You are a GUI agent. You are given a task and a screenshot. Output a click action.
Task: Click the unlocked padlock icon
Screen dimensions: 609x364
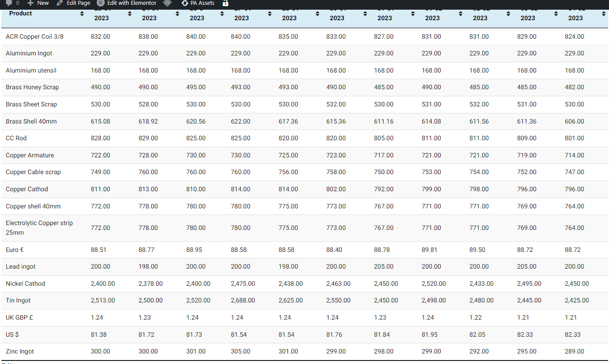coord(226,3)
